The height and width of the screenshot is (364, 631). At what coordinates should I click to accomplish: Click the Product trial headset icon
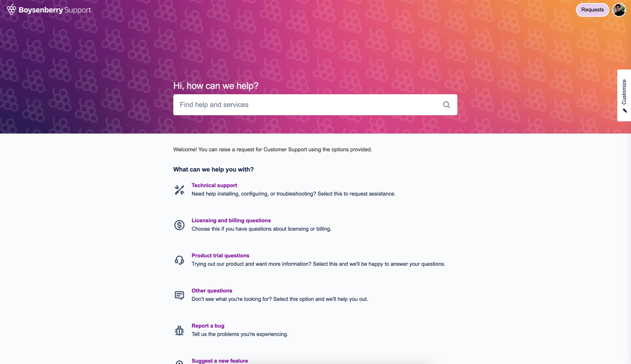coord(179,259)
